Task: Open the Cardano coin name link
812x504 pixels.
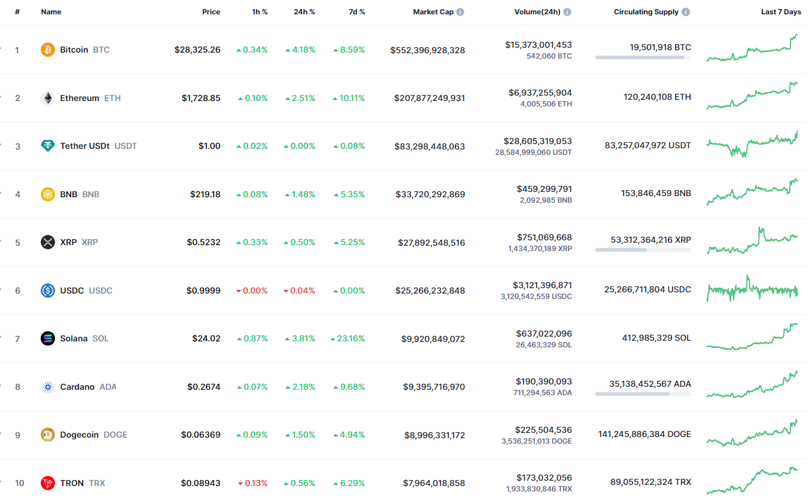Action: pos(77,387)
